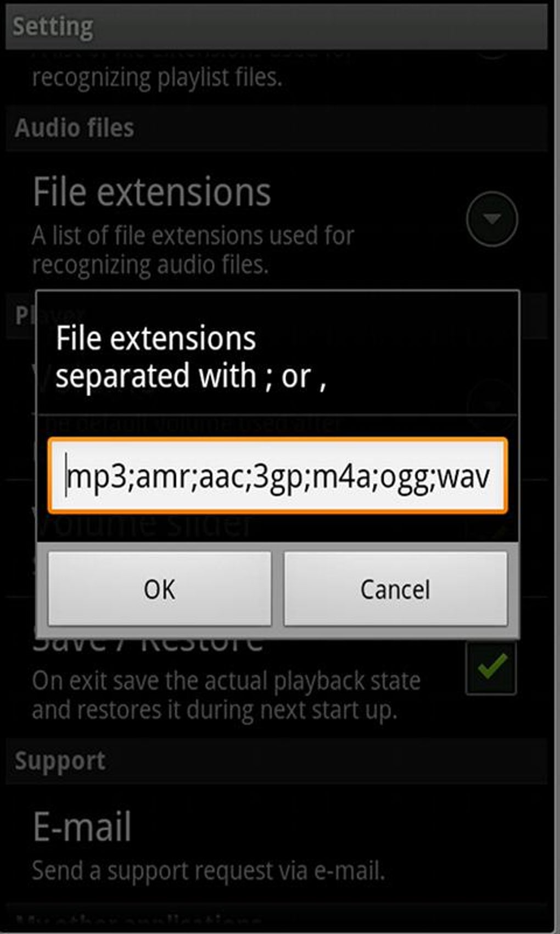
Task: Tap the dimmed dropdown arrow behind the dialog
Action: click(x=492, y=404)
